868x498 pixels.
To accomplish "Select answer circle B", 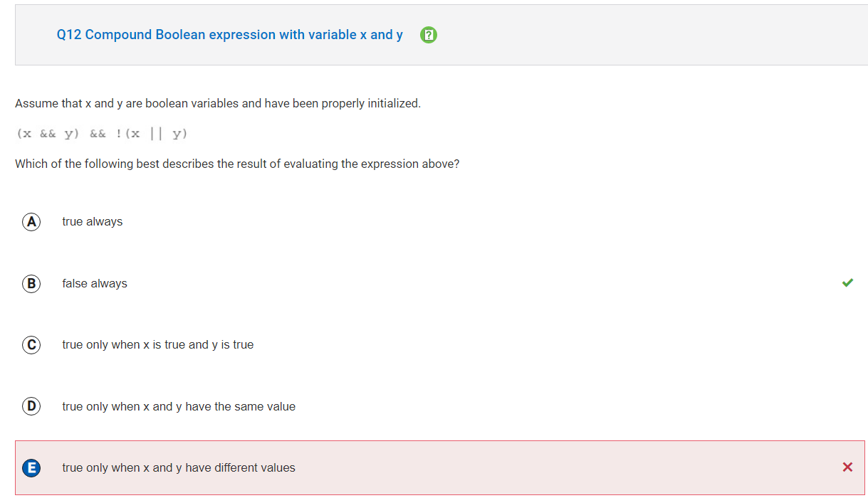I will click(31, 284).
